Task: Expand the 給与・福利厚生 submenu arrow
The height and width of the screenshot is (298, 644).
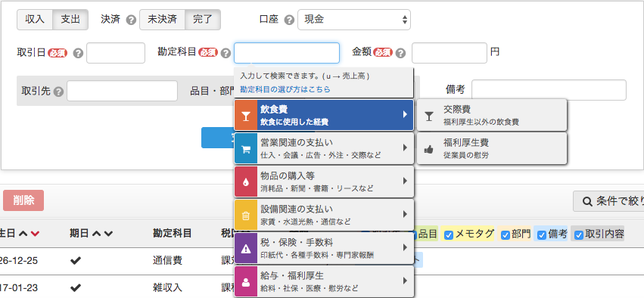Action: [405, 281]
